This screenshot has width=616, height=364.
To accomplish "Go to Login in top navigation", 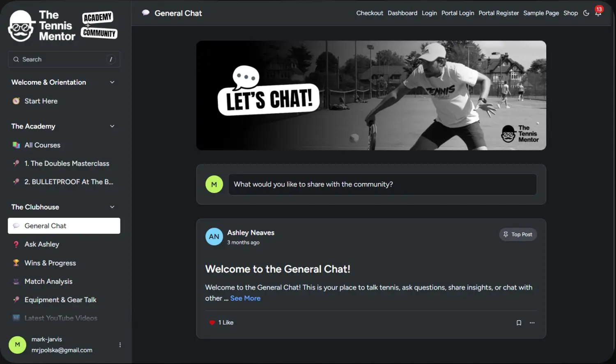I will (x=429, y=13).
